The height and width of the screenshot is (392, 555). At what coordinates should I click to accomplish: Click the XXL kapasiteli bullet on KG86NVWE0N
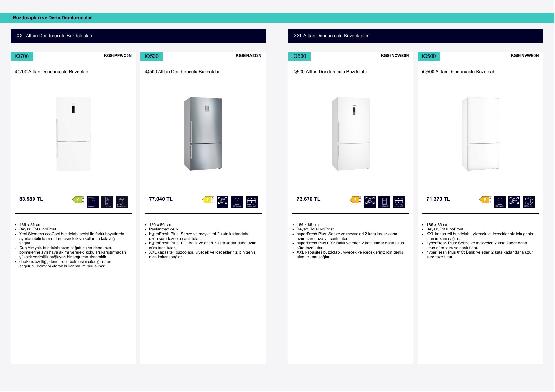point(479,236)
